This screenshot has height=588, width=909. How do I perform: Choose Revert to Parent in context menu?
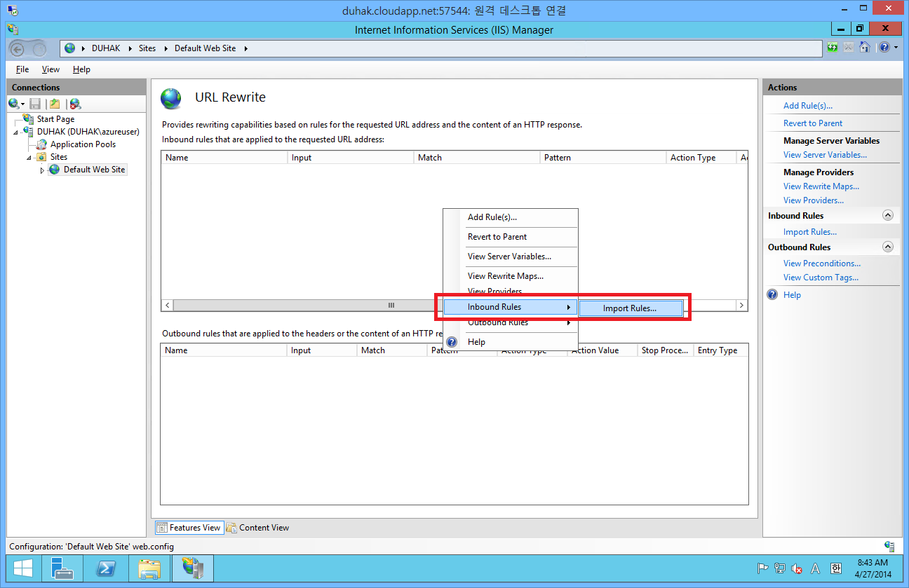(511, 237)
